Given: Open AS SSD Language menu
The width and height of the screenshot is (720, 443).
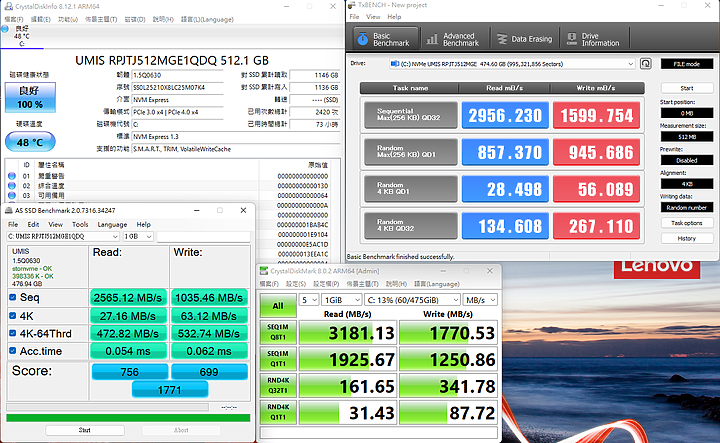Looking at the screenshot, I should click(112, 224).
